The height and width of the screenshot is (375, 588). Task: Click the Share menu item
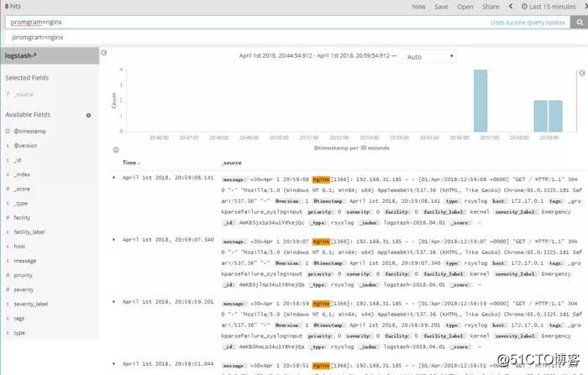[491, 7]
